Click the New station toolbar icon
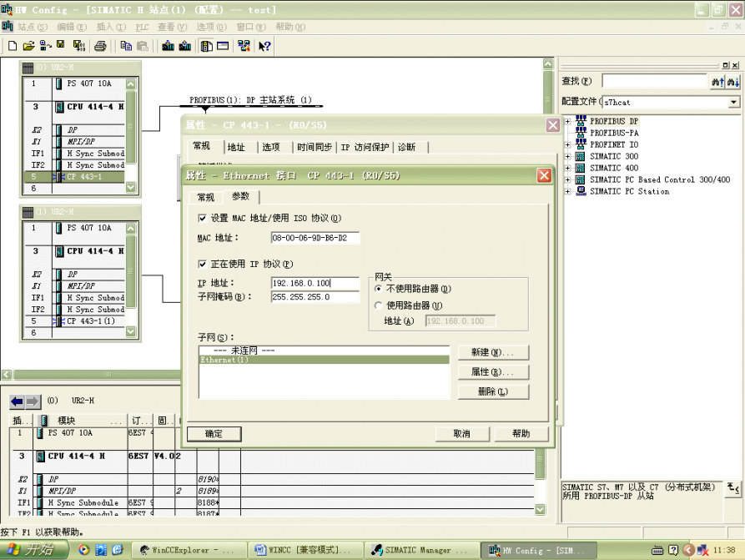Image resolution: width=745 pixels, height=560 pixels. pos(13,46)
